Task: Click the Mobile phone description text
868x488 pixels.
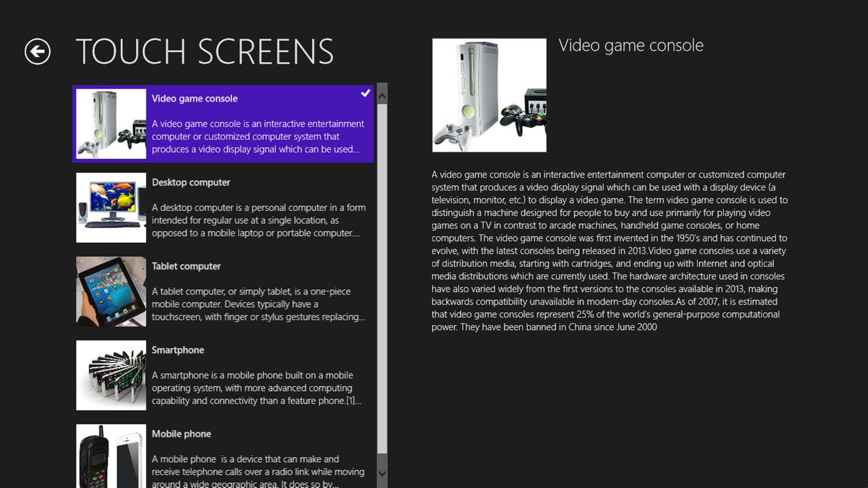Action: coord(258,471)
